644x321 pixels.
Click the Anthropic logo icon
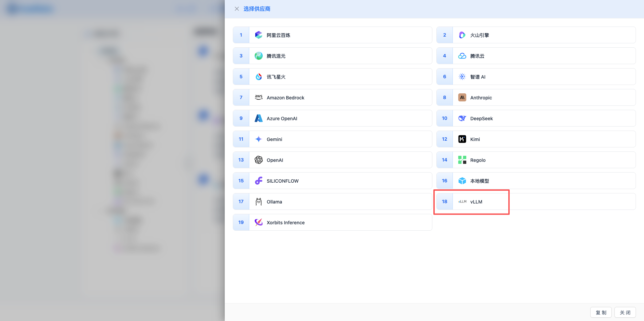(462, 97)
